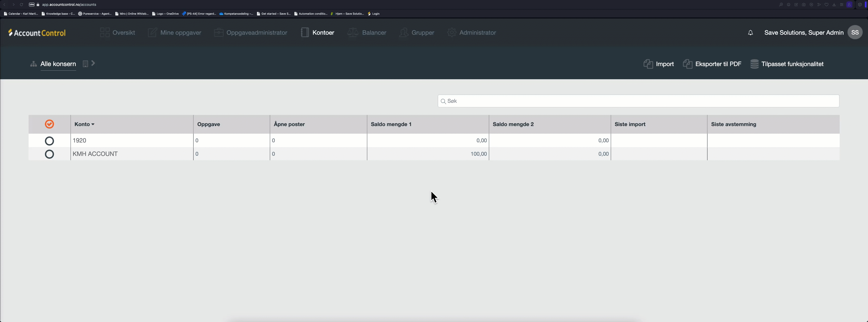Click the Alle konsern link

click(x=58, y=64)
